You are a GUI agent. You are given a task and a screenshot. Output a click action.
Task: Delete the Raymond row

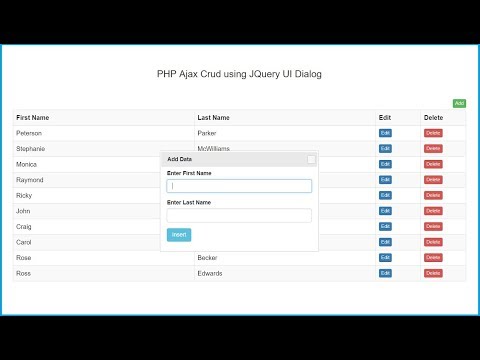[433, 180]
